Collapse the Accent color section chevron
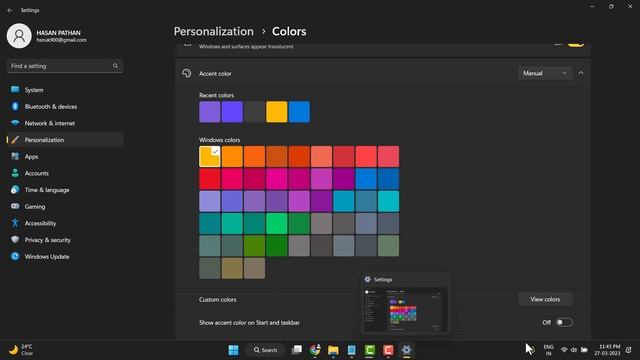Screen dimensions: 640x360 click(581, 73)
